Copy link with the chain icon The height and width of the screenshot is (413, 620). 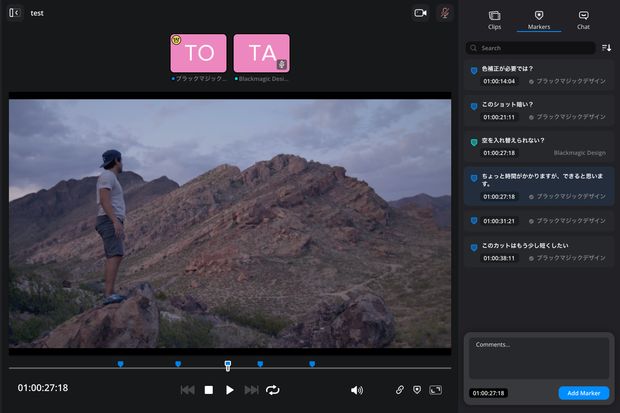pyautogui.click(x=400, y=390)
